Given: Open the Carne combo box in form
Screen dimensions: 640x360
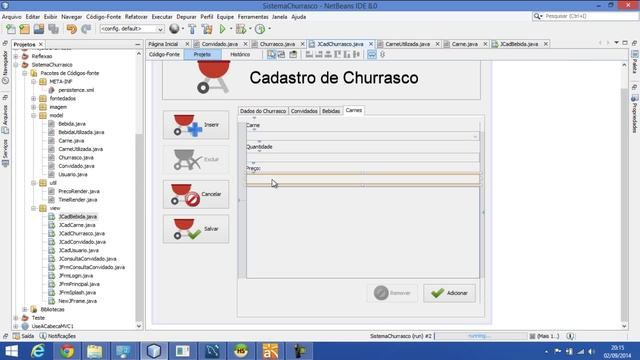Looking at the screenshot, I should point(363,136).
